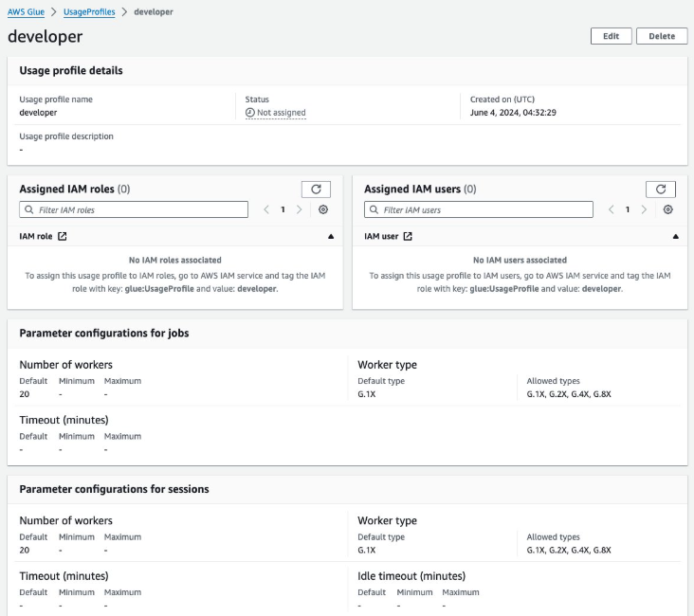The width and height of the screenshot is (694, 616).
Task: Click external link icon next to IAM role
Action: [63, 236]
